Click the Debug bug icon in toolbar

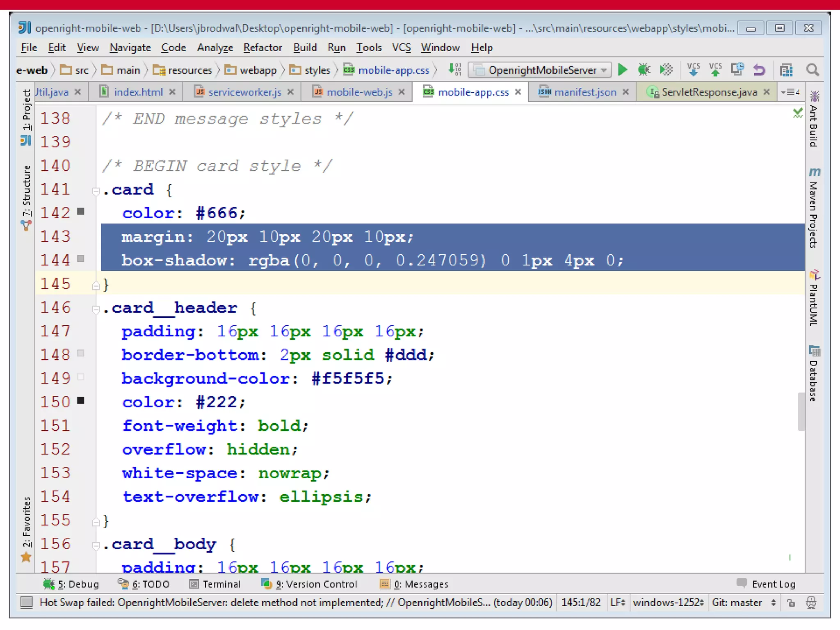click(644, 70)
